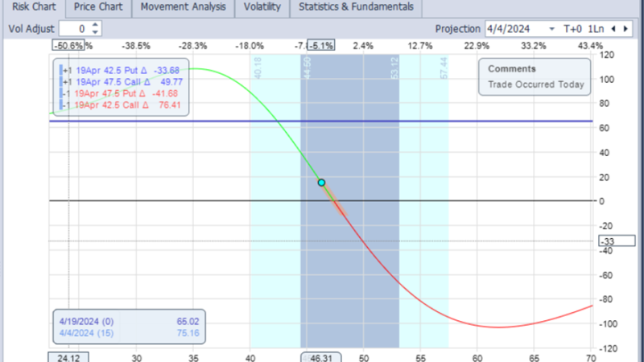Open the Movement Analysis tab

(x=183, y=7)
